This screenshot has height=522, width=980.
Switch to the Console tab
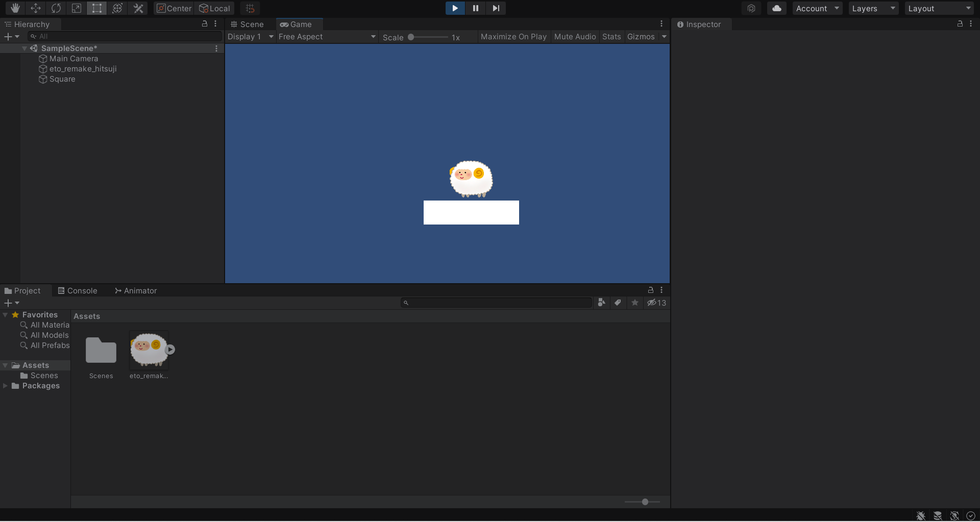point(78,291)
